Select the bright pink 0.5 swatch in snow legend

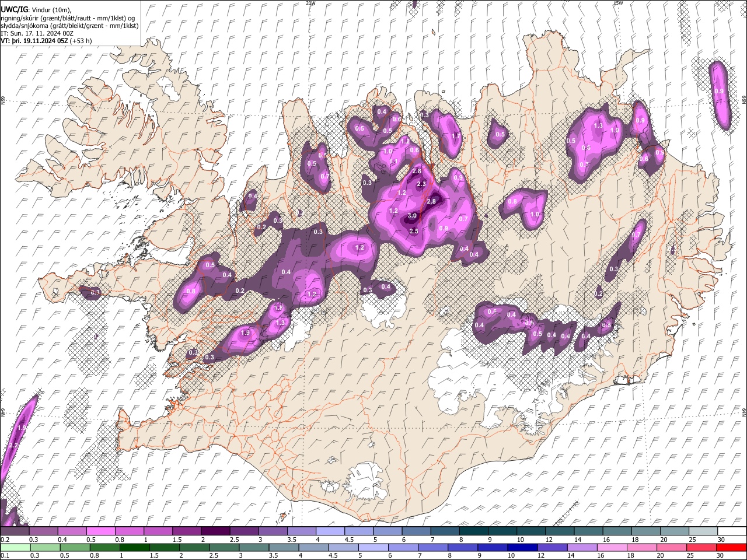tap(100, 531)
